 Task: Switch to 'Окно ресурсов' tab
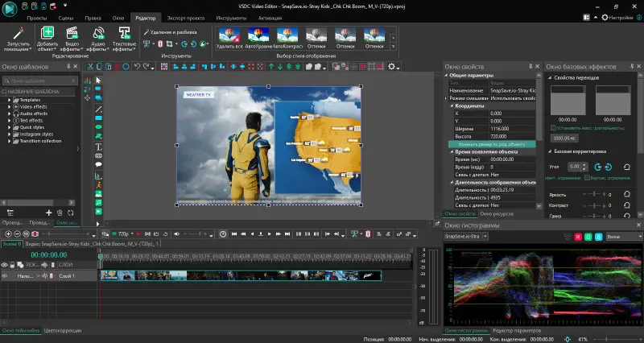pyautogui.click(x=497, y=214)
